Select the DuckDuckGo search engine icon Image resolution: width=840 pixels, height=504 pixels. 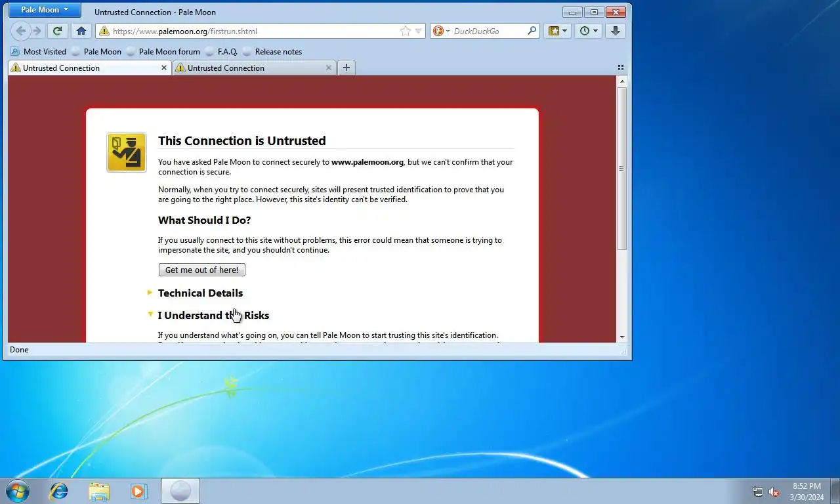(x=438, y=31)
